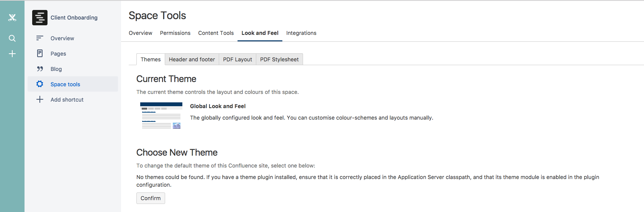Screen dimensions: 644x212
Task: Click the Confluence logo icon
Action: 12,17
